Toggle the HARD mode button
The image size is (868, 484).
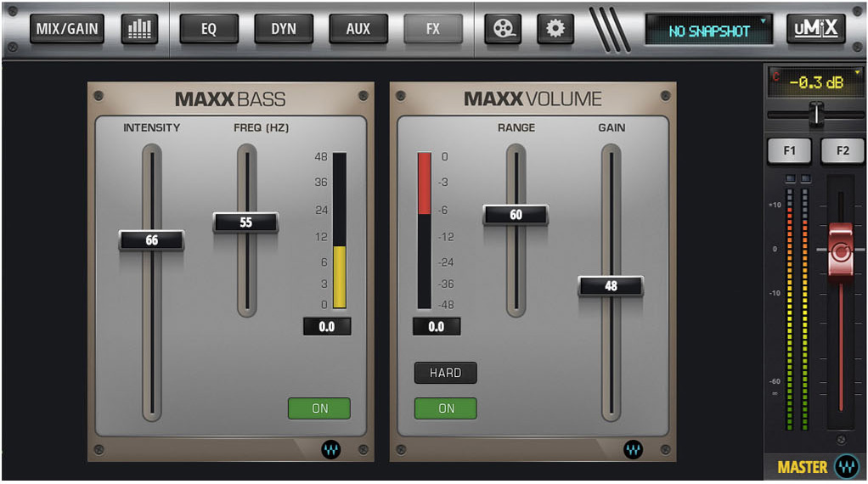pyautogui.click(x=446, y=373)
